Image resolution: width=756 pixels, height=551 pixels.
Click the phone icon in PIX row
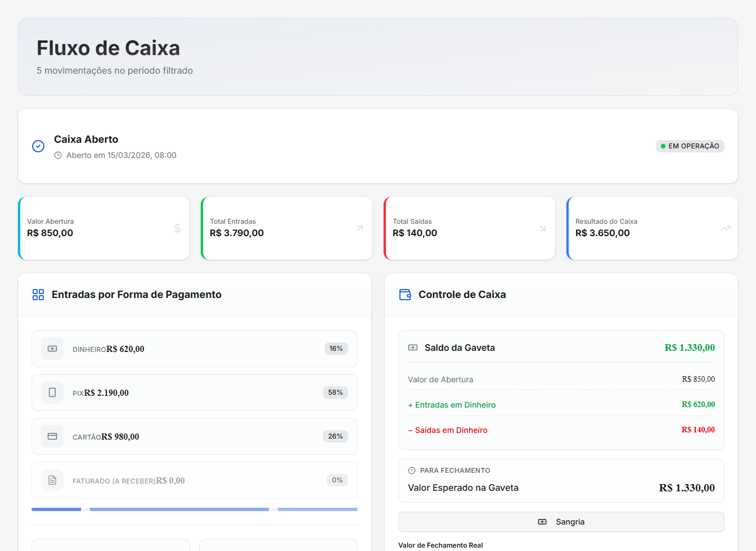coord(52,392)
